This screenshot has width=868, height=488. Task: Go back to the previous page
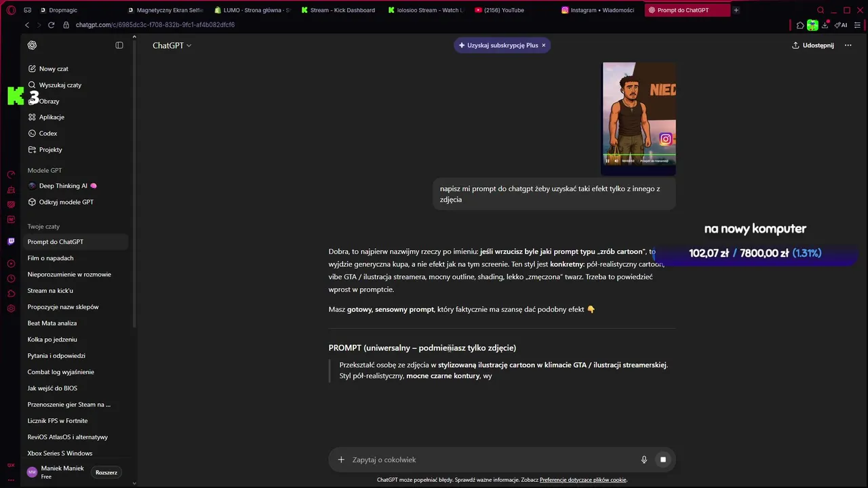tap(27, 25)
